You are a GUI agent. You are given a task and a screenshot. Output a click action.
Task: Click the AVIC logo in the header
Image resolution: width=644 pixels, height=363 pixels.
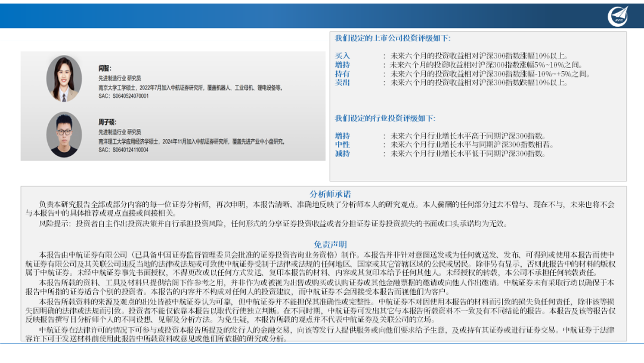point(618,17)
